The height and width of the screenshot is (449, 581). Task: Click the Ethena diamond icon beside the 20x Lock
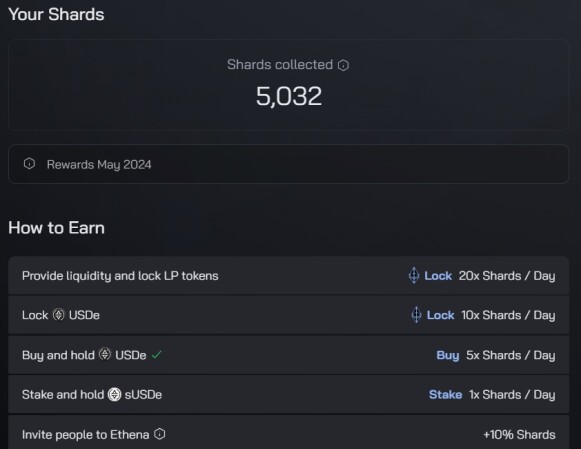tap(414, 275)
